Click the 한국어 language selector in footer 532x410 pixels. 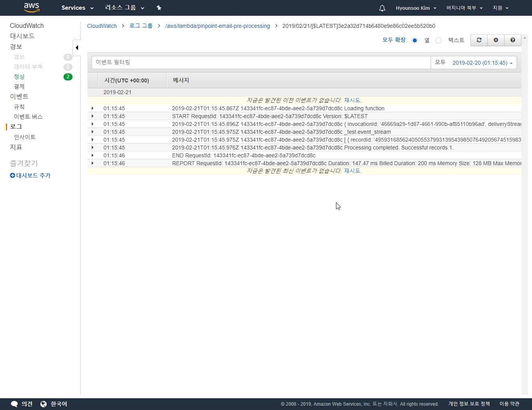coord(59,404)
